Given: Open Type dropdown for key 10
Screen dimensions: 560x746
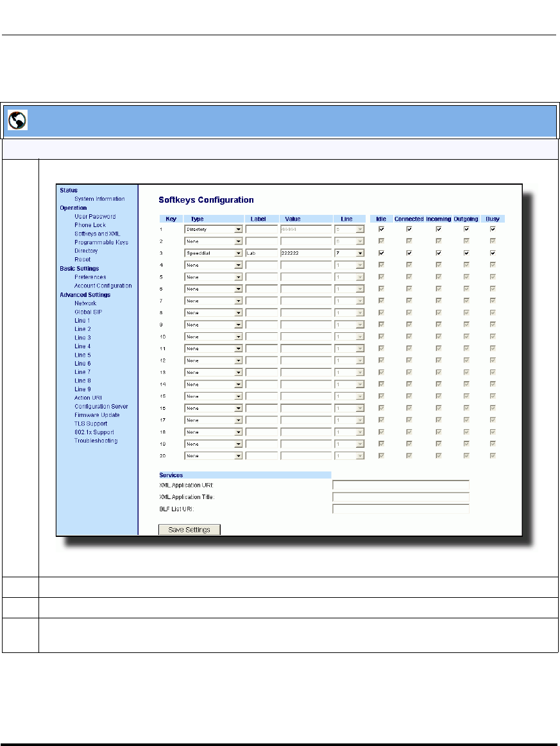Looking at the screenshot, I should [x=213, y=336].
